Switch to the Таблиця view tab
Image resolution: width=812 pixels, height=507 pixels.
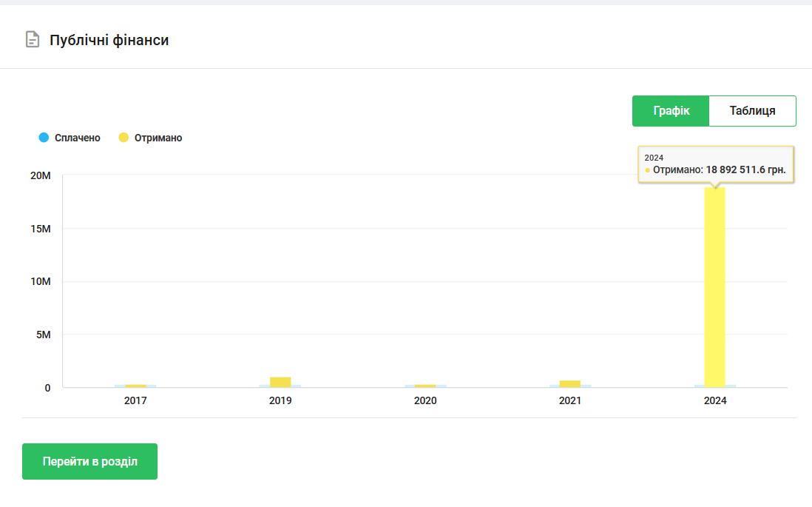[x=752, y=111]
